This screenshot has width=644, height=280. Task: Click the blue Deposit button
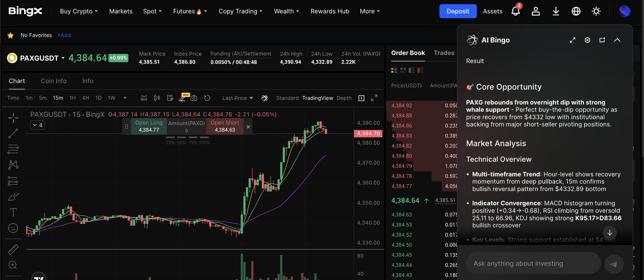(457, 11)
